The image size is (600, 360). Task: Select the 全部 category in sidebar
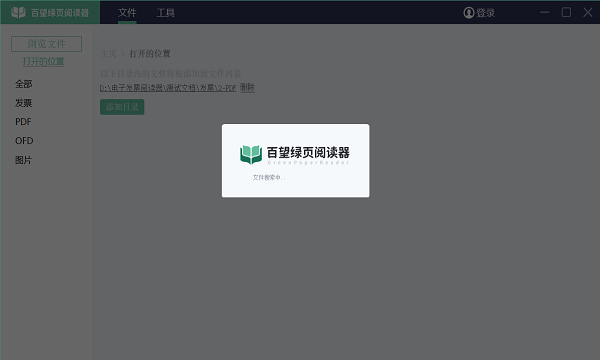tap(24, 84)
